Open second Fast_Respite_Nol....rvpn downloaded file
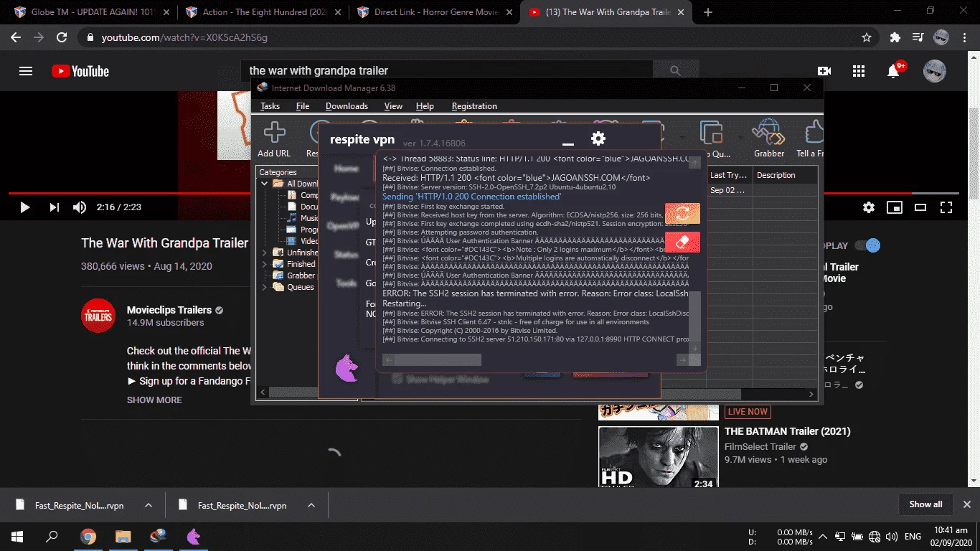The height and width of the screenshot is (551, 980). 242,505
